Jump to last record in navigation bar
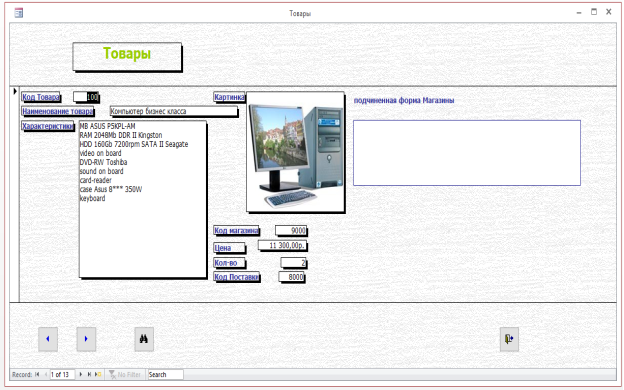 (89, 374)
